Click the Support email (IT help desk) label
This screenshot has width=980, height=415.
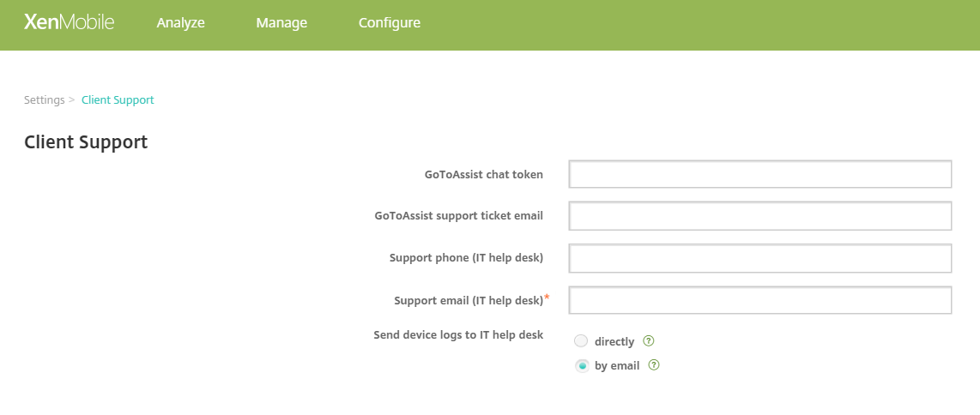tap(469, 301)
